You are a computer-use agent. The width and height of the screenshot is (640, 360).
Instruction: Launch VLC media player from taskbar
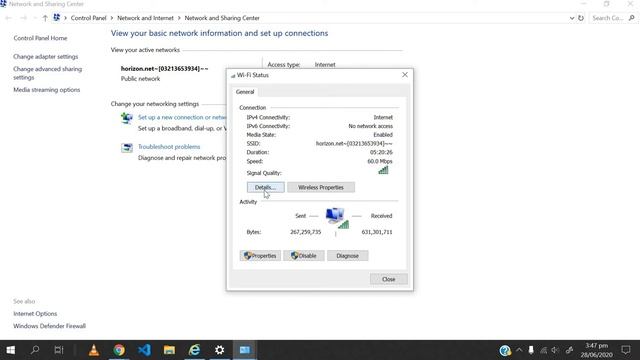(x=94, y=350)
